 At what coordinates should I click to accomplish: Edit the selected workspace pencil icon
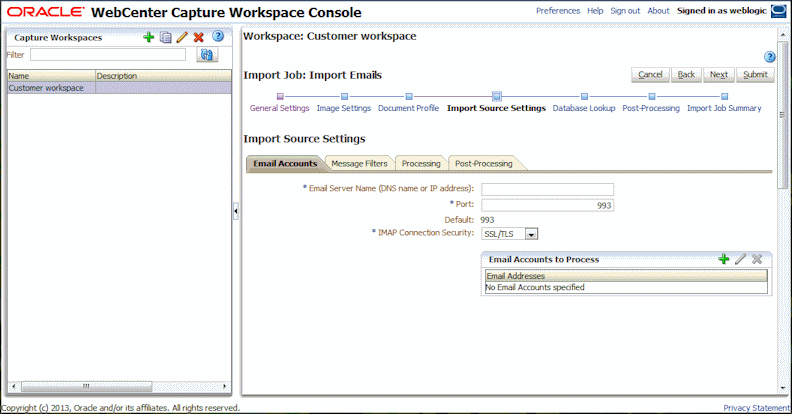point(182,37)
